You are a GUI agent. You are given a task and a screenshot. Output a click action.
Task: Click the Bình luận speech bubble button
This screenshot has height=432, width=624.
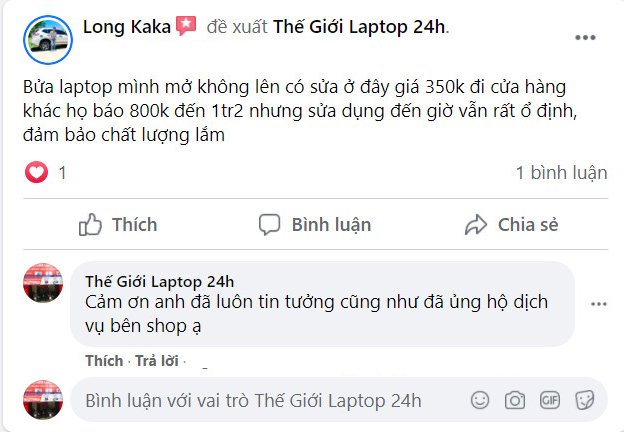315,225
